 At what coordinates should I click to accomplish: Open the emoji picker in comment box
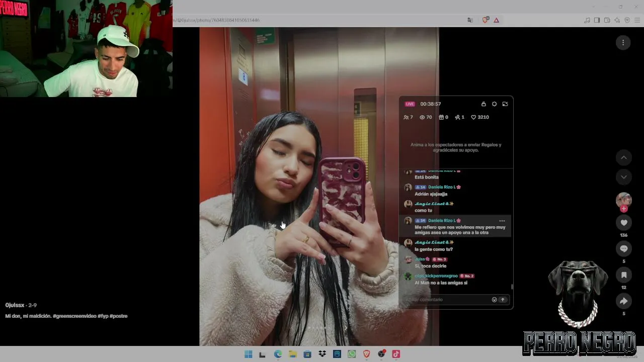point(494,300)
